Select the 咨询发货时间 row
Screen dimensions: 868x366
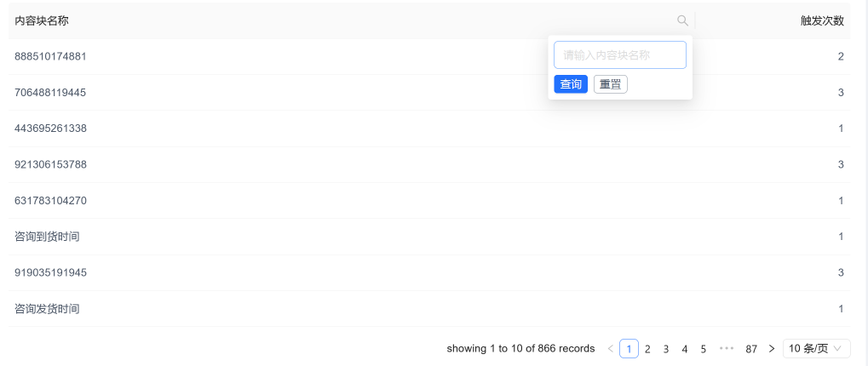tap(429, 308)
